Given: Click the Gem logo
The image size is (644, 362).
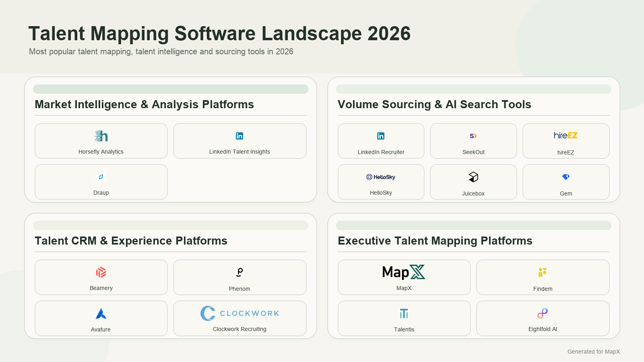Looking at the screenshot, I should click(x=566, y=177).
